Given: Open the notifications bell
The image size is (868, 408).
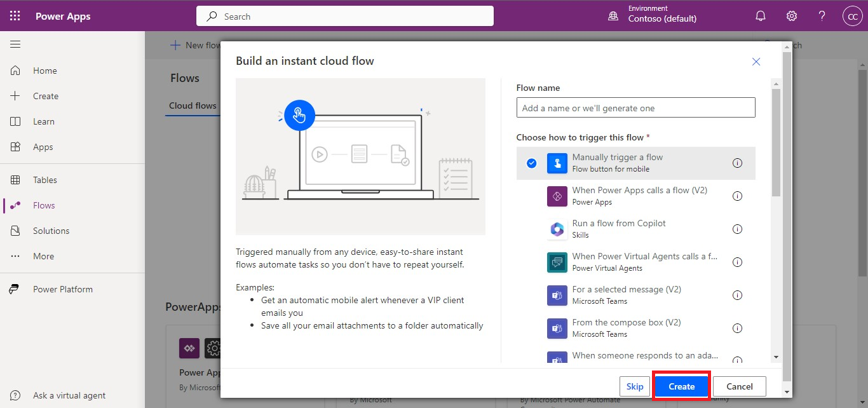Looking at the screenshot, I should coord(760,17).
